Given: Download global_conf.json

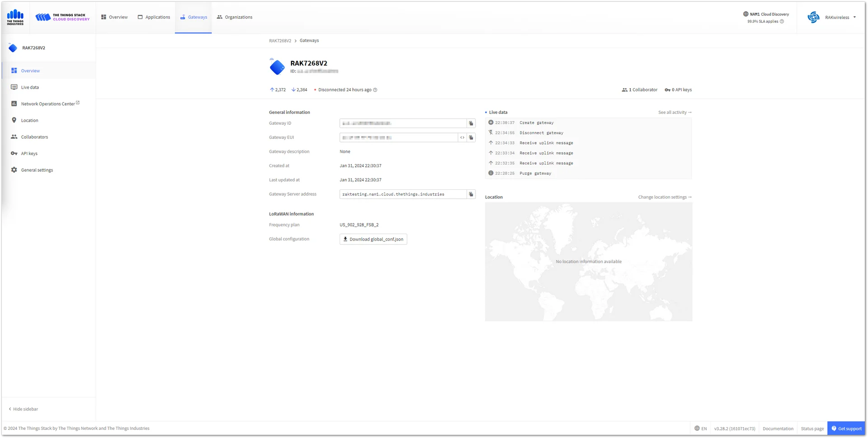Looking at the screenshot, I should (x=373, y=239).
